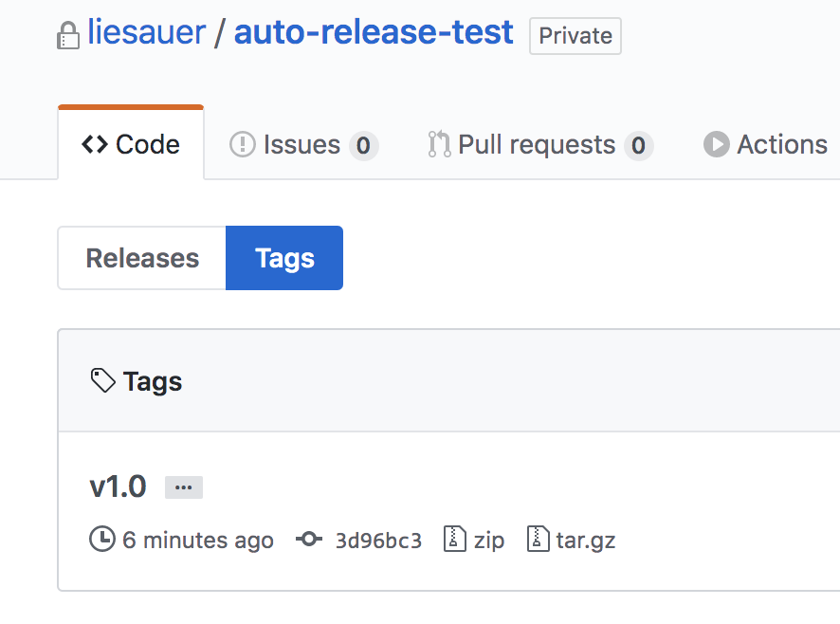Click the commit icon beside 3d96bc3
The width and height of the screenshot is (840, 624).
(309, 539)
